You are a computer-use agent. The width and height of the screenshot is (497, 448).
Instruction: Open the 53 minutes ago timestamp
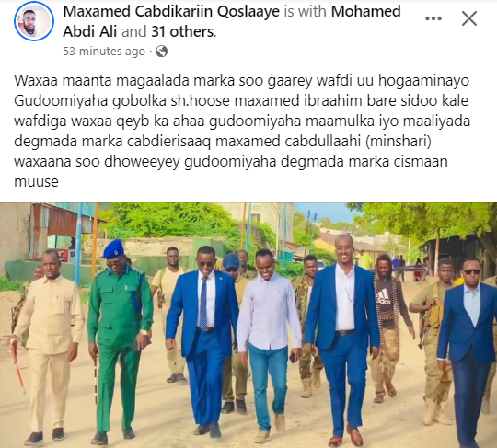(x=104, y=52)
